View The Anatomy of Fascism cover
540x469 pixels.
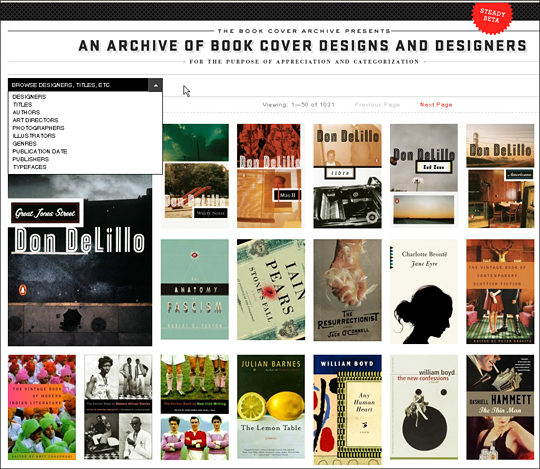[x=195, y=290]
